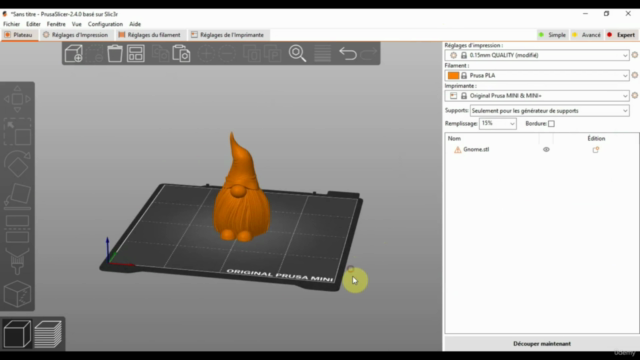Viewport: 640px width, 360px height.
Task: Click Découper maintenant button
Action: (542, 344)
